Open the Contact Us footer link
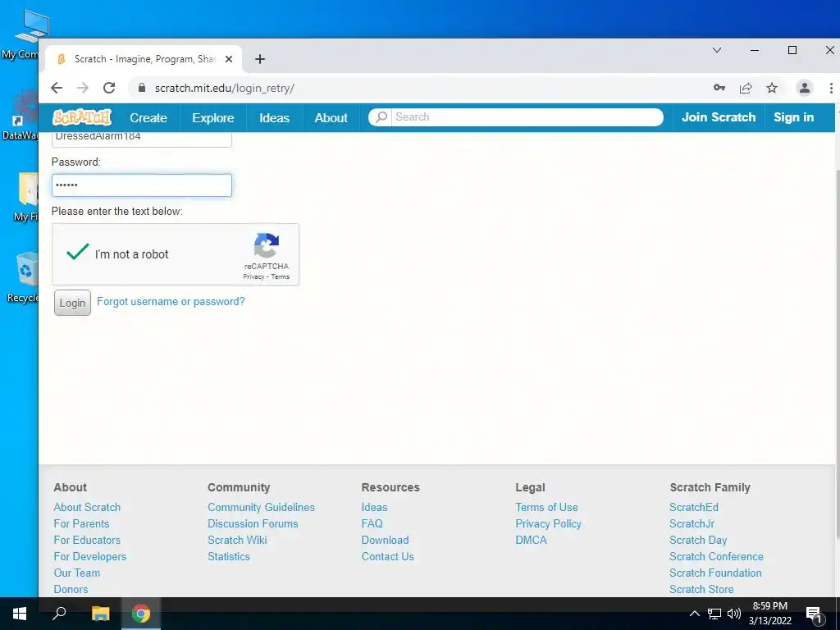The width and height of the screenshot is (840, 630). (388, 557)
